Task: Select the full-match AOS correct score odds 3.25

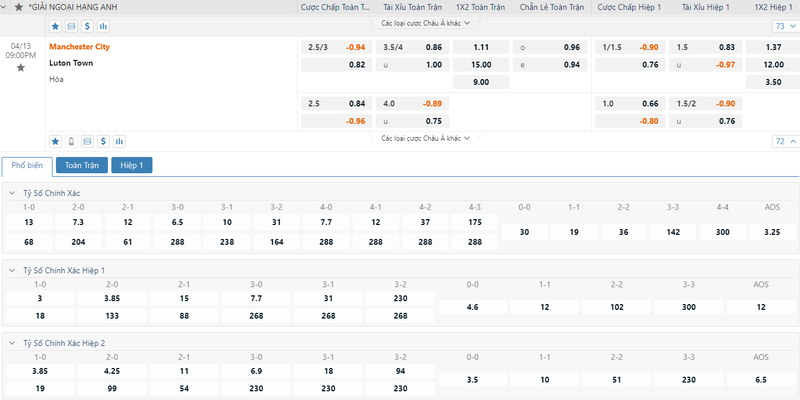Action: (772, 232)
